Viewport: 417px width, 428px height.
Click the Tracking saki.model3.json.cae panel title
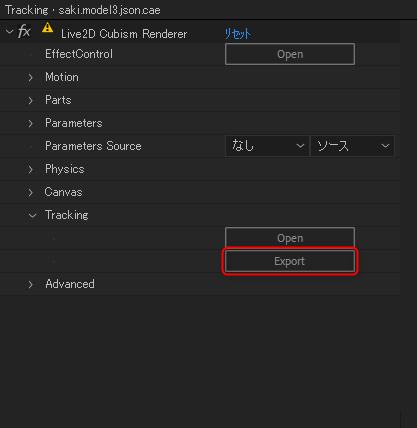pos(83,10)
